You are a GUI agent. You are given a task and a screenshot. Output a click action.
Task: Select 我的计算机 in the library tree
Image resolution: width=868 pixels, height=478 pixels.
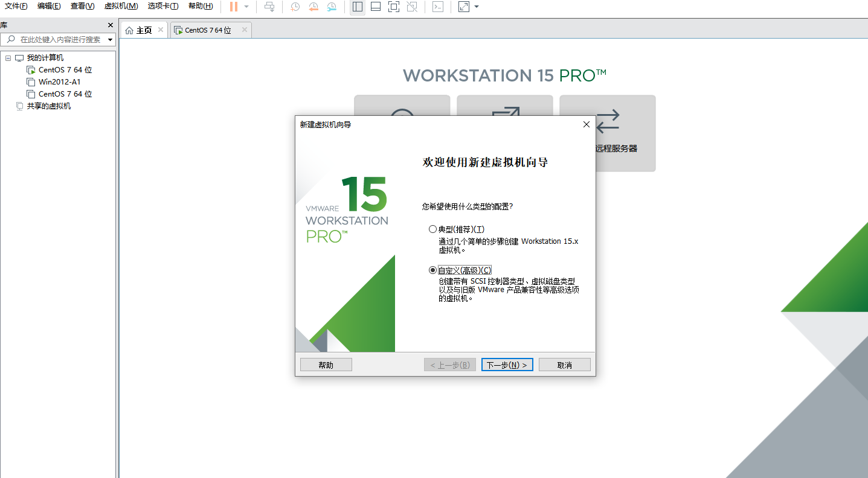pos(45,58)
